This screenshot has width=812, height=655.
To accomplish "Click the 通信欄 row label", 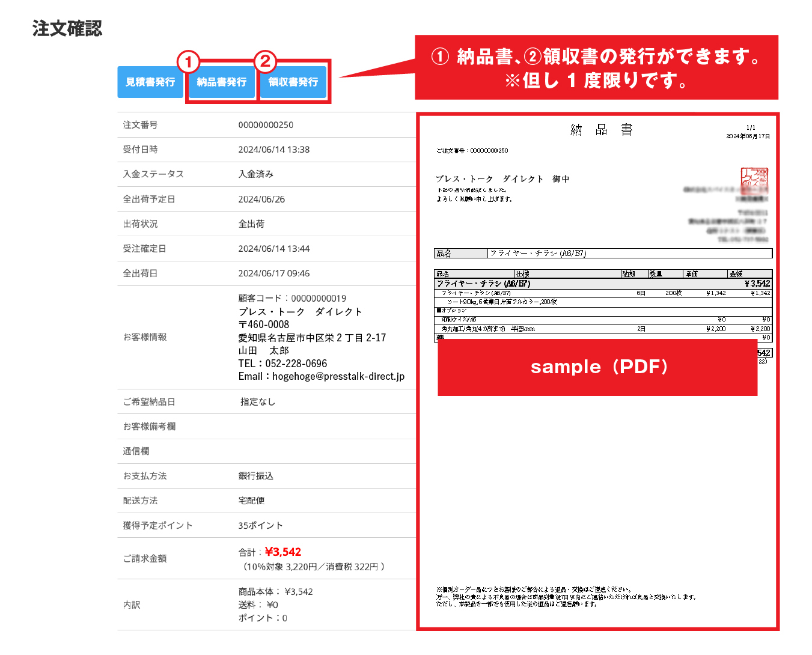I will pos(136,451).
